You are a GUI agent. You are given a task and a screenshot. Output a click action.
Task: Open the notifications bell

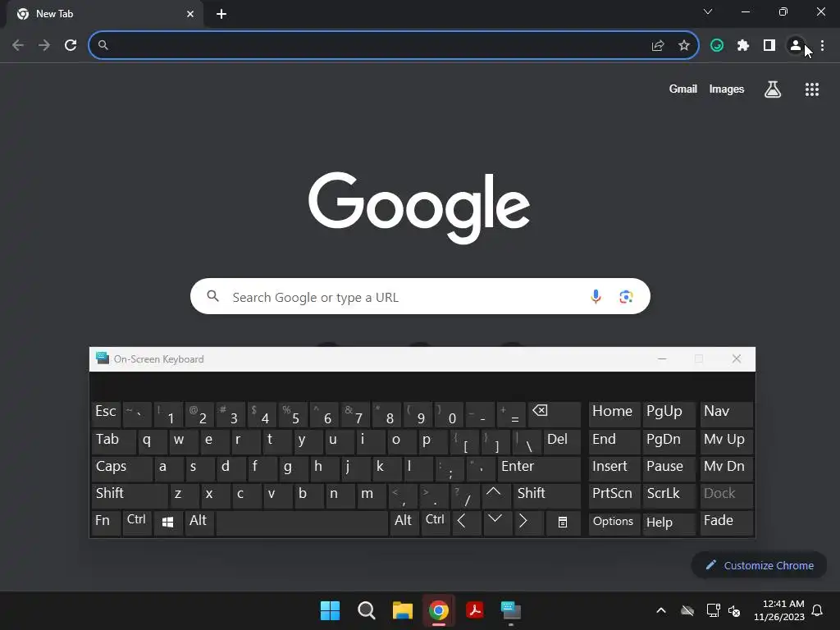817,610
